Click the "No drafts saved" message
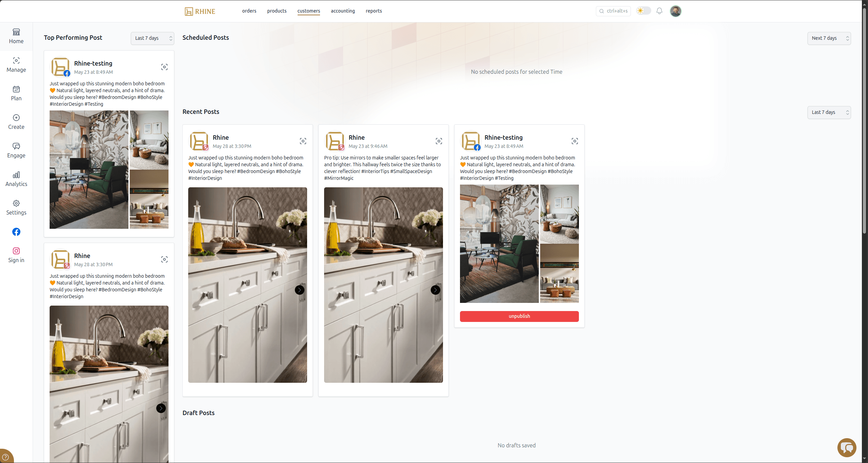 coord(516,445)
